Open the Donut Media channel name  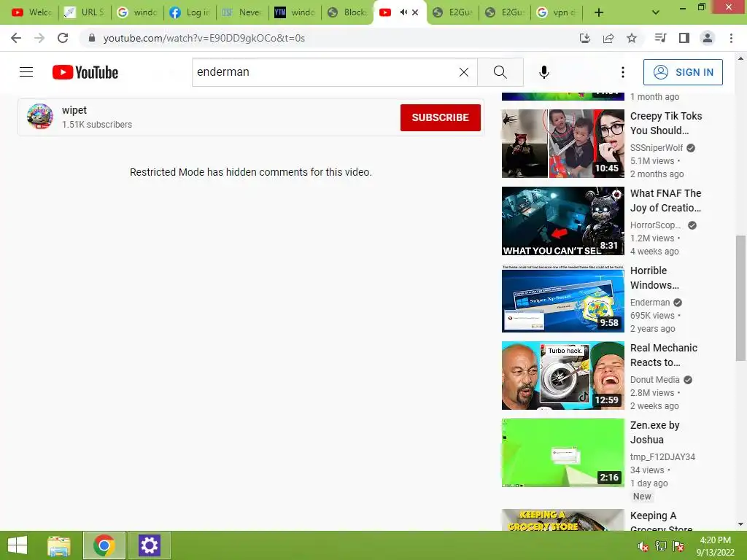654,379
